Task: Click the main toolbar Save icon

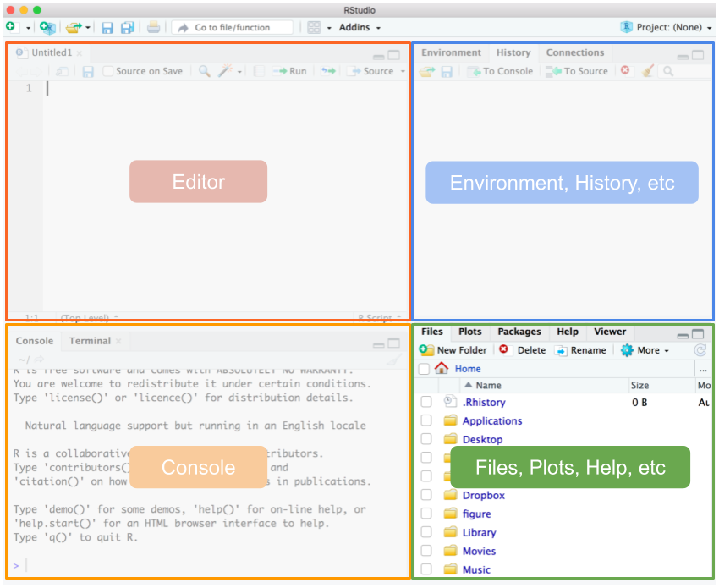Action: coord(107,28)
